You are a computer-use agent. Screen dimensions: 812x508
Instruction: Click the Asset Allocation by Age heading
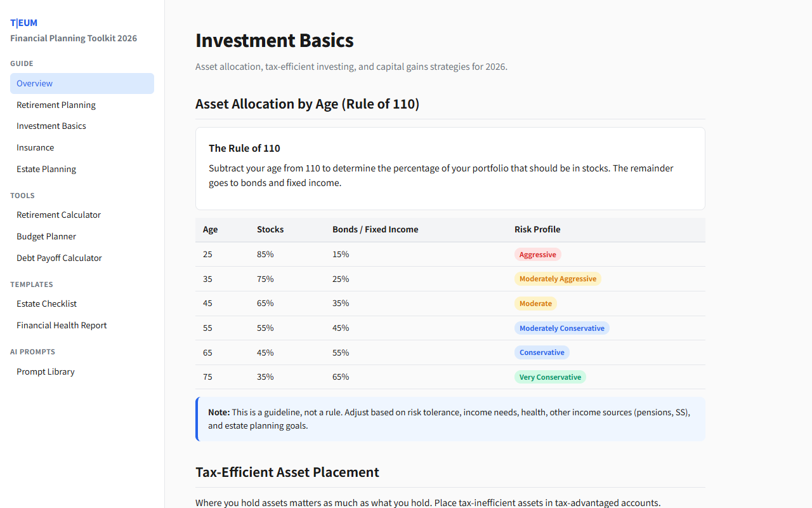coord(307,104)
